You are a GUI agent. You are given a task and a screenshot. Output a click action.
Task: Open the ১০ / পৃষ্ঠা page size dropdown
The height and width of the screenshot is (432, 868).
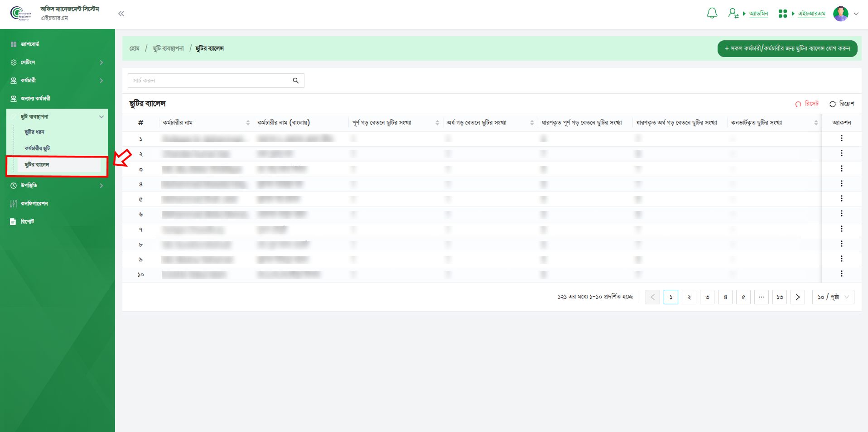pyautogui.click(x=833, y=297)
